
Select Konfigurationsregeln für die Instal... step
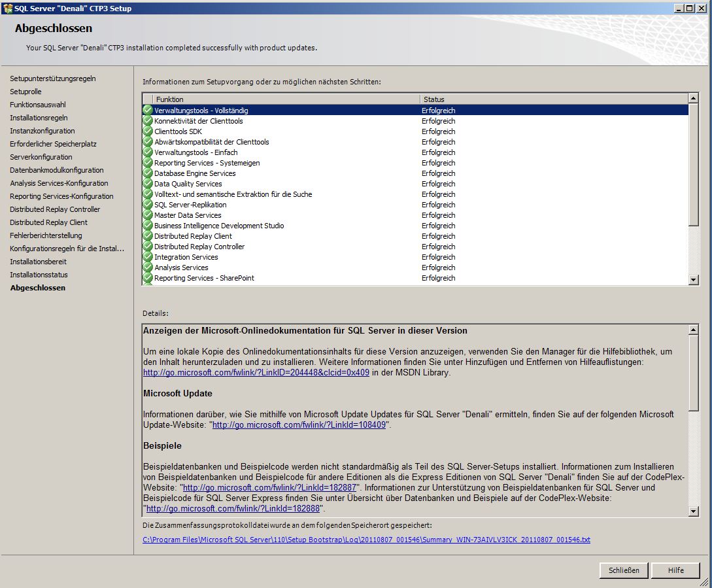(x=67, y=249)
